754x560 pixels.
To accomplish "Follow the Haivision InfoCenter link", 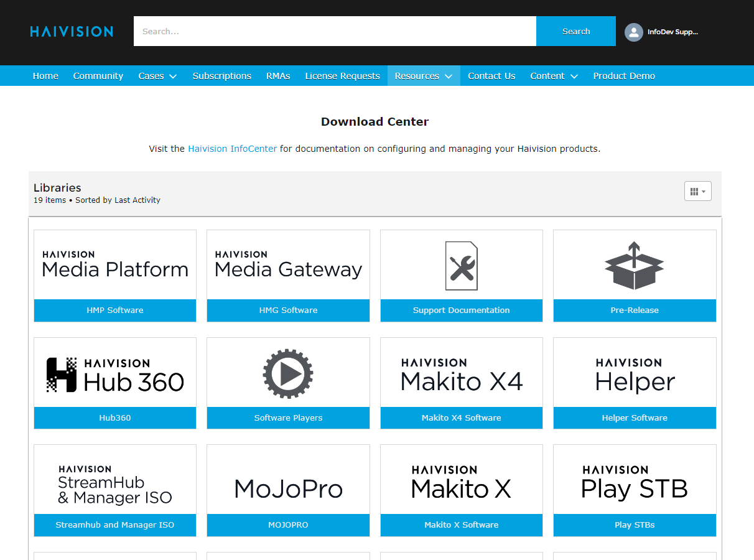I will [232, 149].
